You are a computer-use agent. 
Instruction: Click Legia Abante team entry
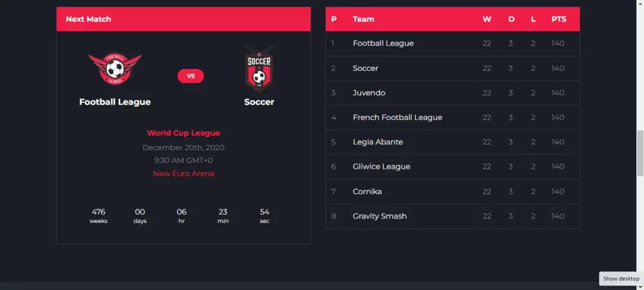coord(378,142)
